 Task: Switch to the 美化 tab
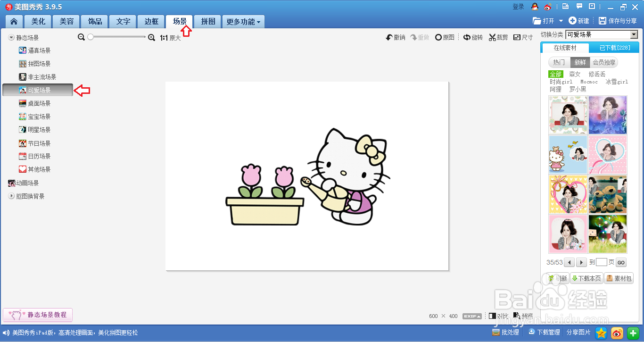[38, 22]
